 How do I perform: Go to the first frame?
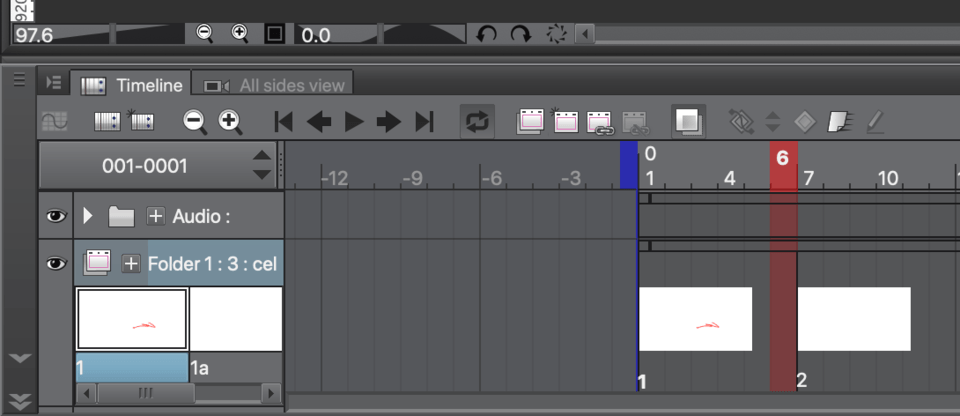coord(283,121)
